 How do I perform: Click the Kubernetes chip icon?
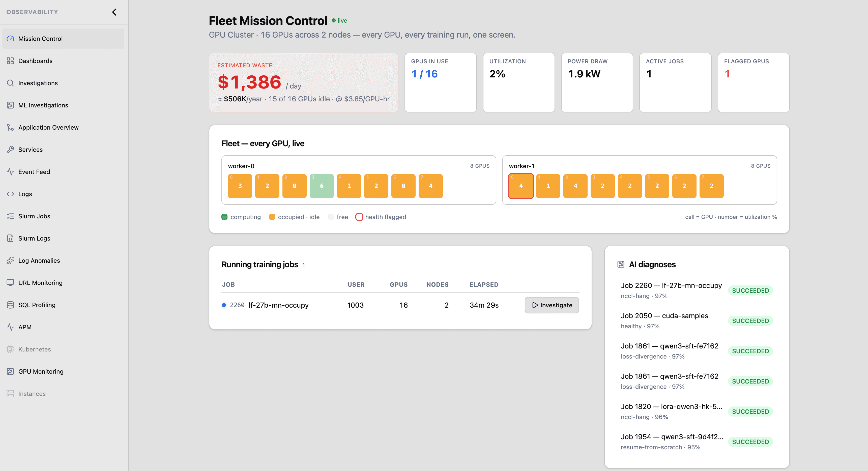tap(10, 349)
